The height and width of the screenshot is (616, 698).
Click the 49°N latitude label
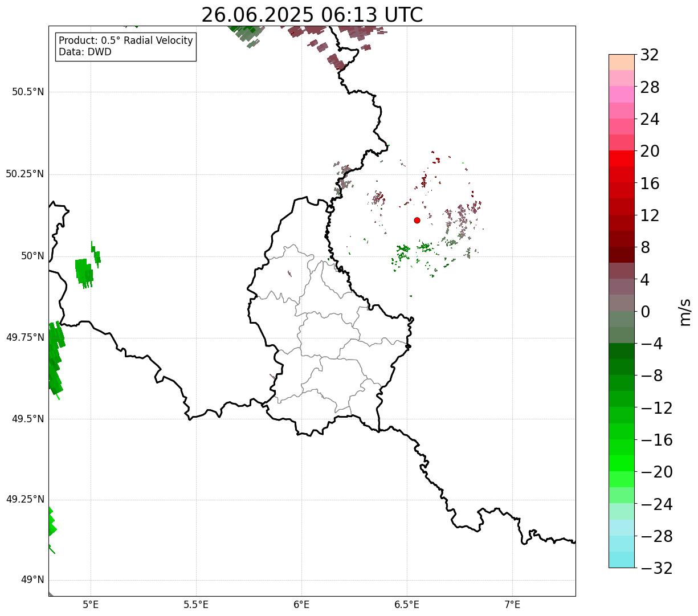[x=32, y=580]
